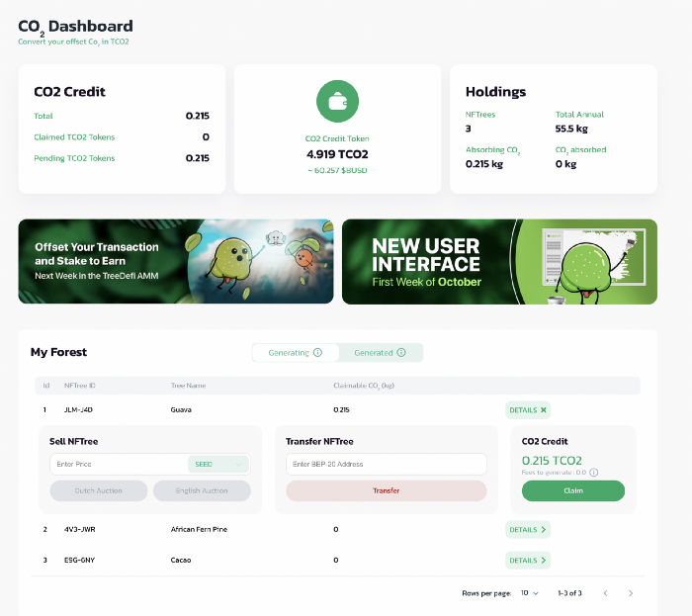Image resolution: width=692 pixels, height=616 pixels.
Task: Choose the Dutch Auction option
Action: pyautogui.click(x=98, y=490)
